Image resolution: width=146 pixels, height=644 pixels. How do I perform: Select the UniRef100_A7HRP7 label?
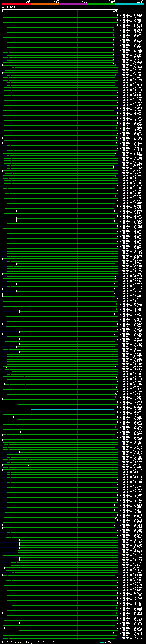tap(131, 98)
